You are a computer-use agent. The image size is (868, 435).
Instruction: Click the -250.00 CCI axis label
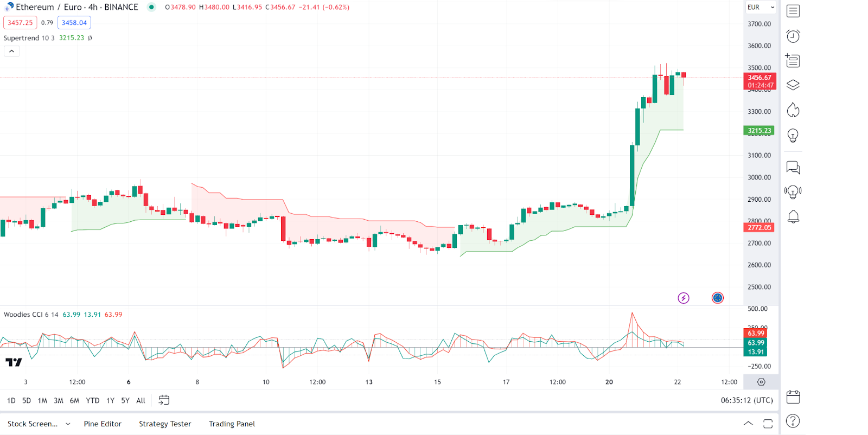[x=759, y=366]
